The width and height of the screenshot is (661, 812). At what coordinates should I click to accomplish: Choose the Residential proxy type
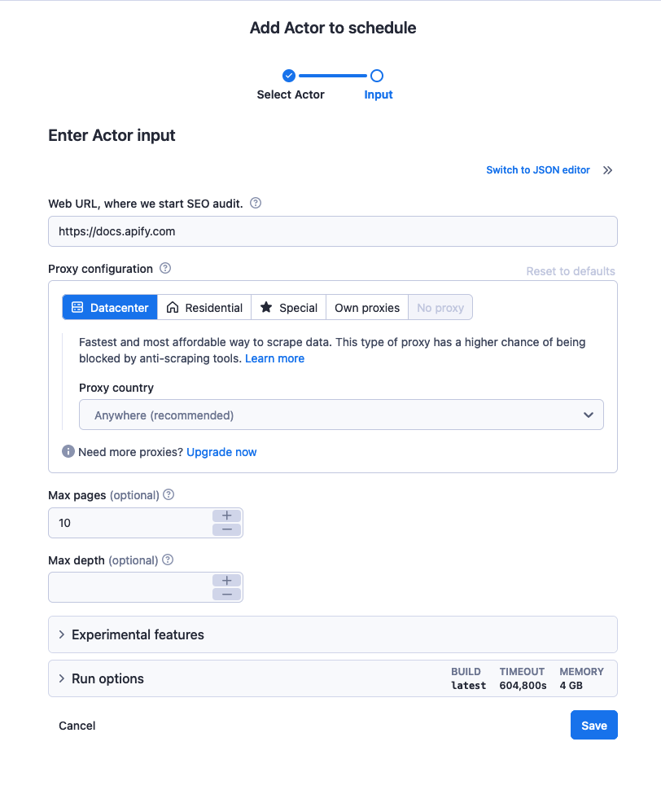point(204,307)
